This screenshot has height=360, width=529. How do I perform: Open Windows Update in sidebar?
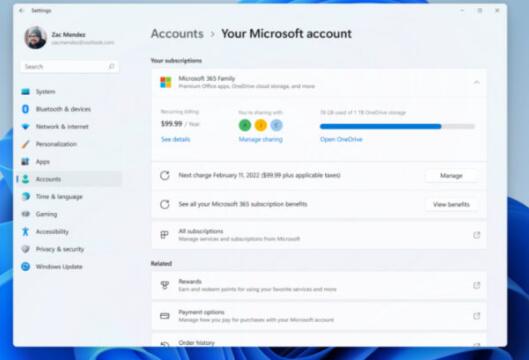click(x=69, y=267)
